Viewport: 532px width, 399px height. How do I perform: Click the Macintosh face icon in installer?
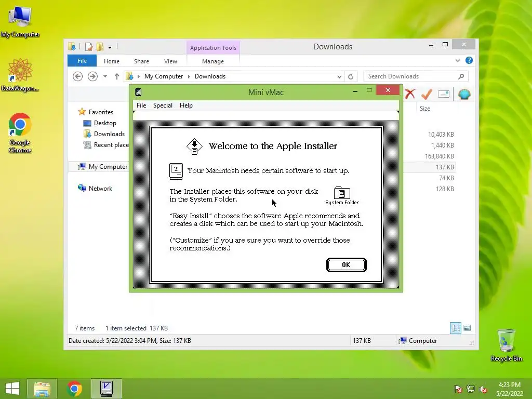click(x=176, y=171)
